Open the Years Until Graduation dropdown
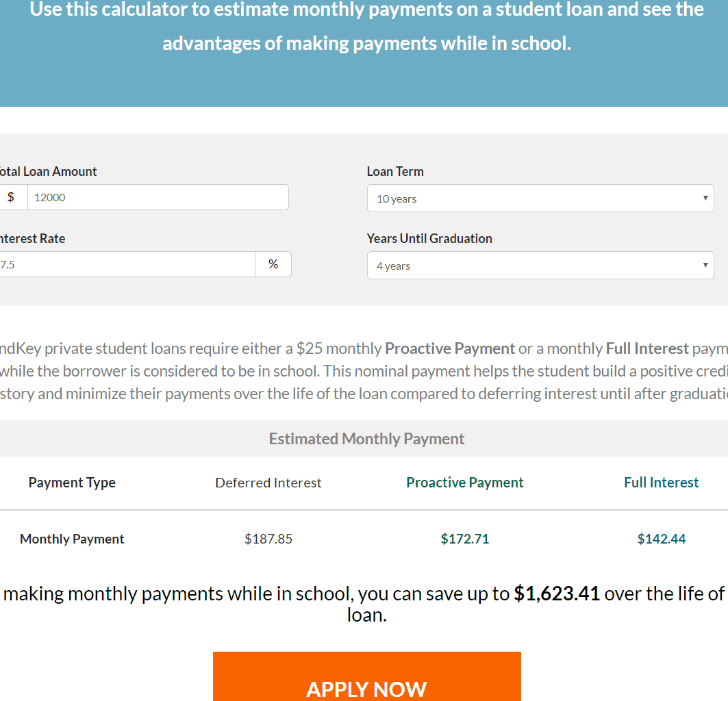 click(540, 265)
